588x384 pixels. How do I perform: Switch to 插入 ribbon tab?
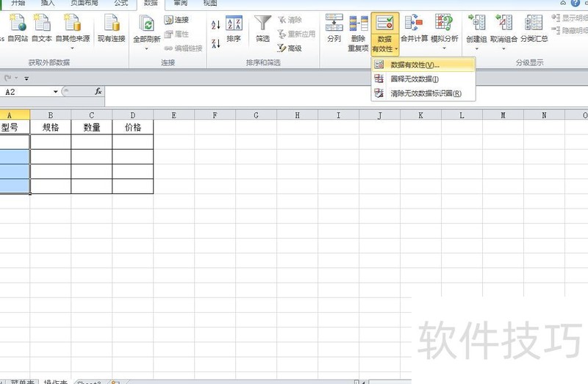(x=47, y=3)
